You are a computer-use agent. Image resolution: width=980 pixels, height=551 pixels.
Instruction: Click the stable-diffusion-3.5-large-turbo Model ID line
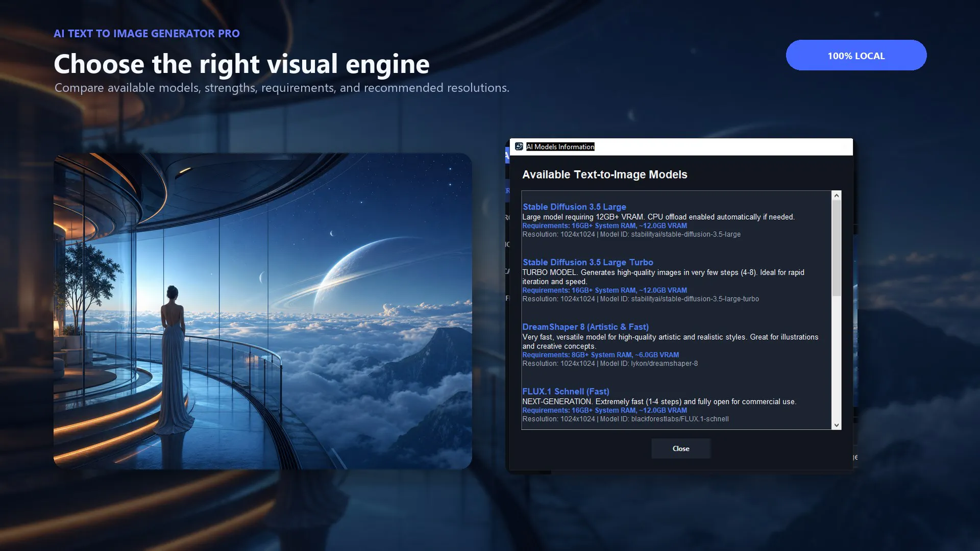point(640,299)
